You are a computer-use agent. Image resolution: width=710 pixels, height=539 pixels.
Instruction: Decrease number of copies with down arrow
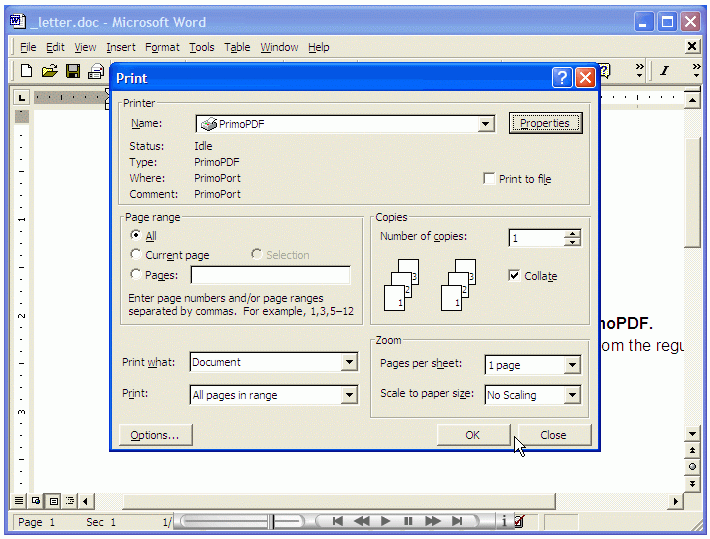[573, 242]
